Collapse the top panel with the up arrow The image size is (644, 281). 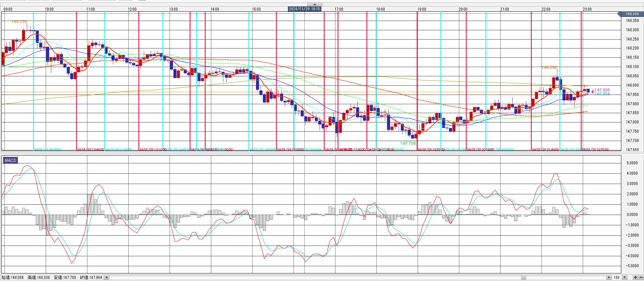(x=315, y=5)
